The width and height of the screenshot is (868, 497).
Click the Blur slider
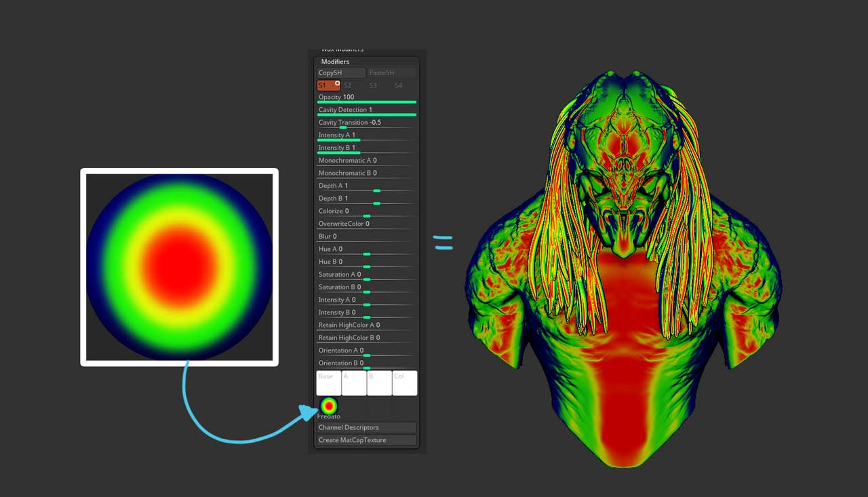367,237
